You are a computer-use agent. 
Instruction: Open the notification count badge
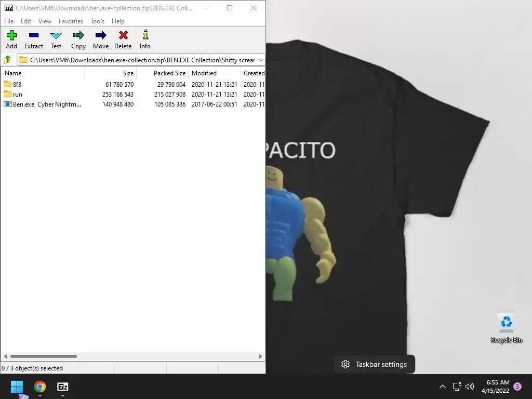pyautogui.click(x=517, y=387)
